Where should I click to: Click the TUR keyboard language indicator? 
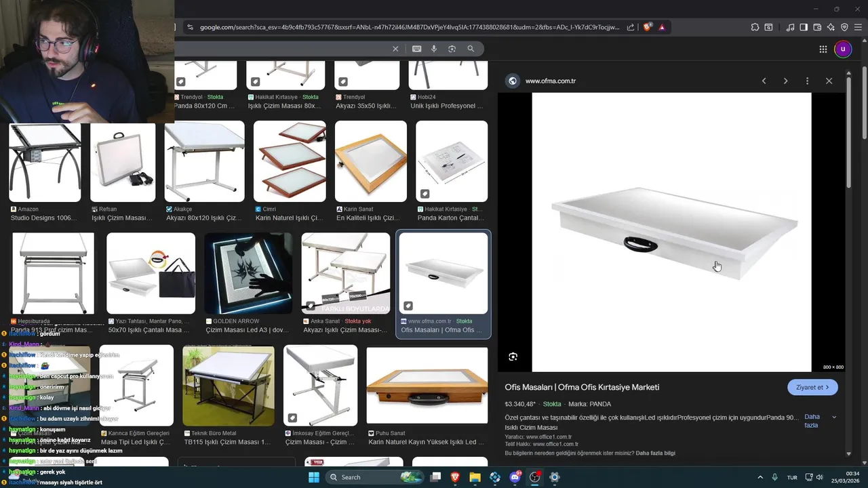click(x=792, y=477)
